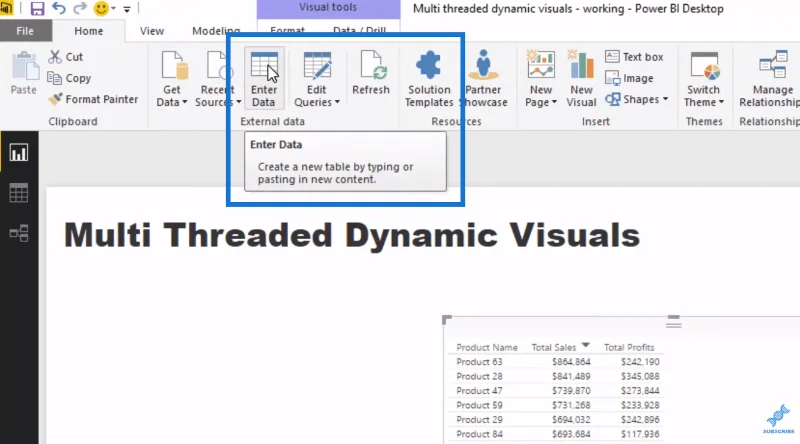The width and height of the screenshot is (800, 444).
Task: Click the New Page icon
Action: 541,64
